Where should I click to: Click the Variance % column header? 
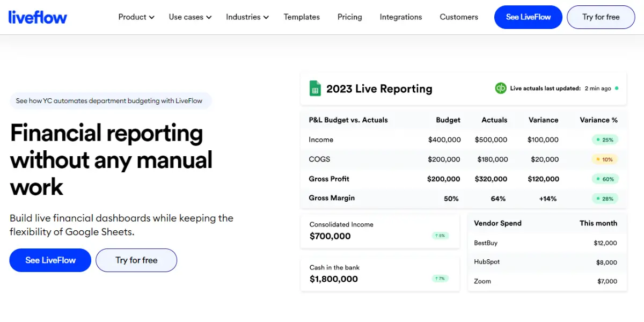598,120
